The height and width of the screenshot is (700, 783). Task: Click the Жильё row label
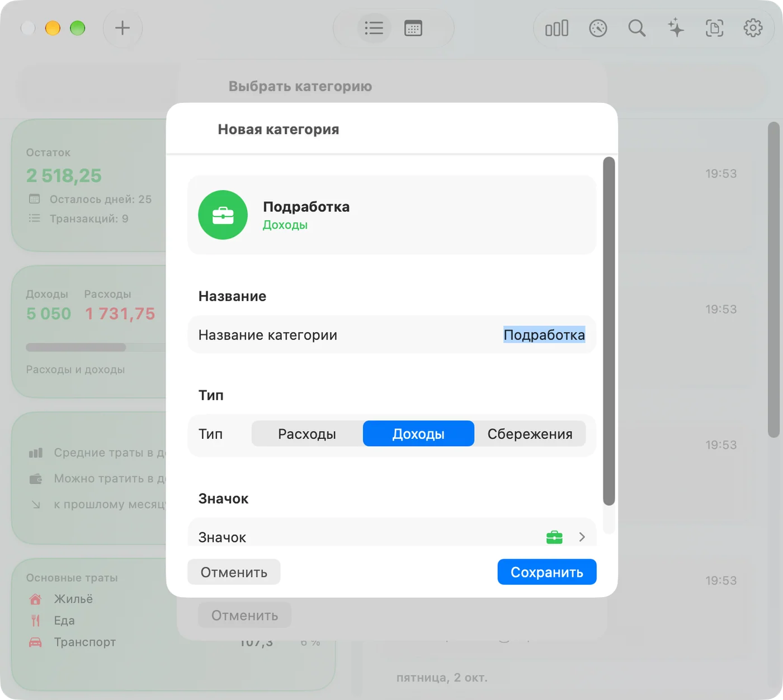(x=73, y=599)
